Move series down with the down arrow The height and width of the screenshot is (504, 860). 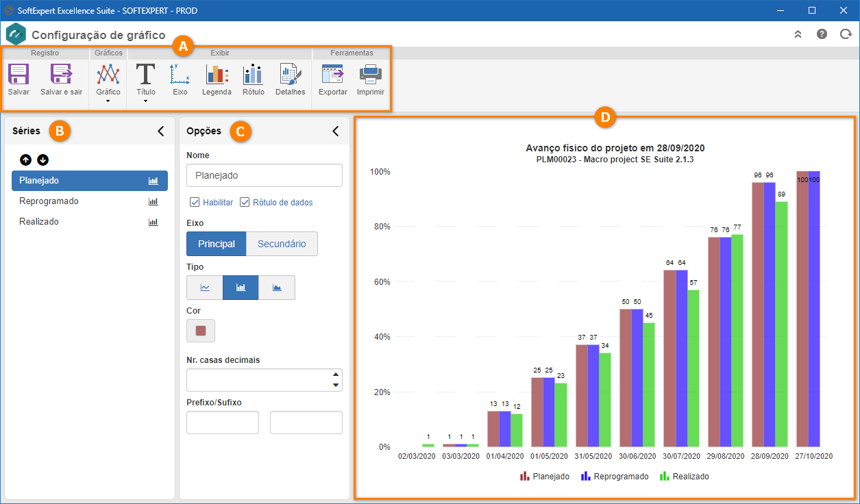tap(43, 160)
